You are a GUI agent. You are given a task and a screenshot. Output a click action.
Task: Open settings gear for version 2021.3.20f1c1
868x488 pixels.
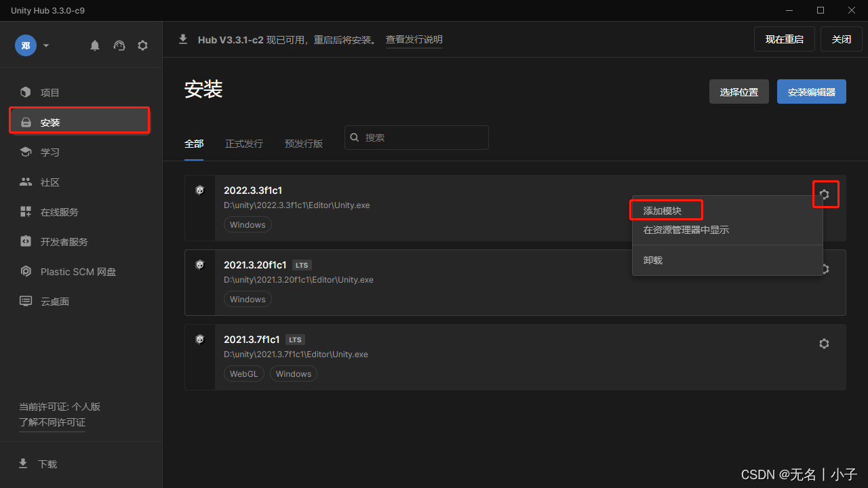824,269
